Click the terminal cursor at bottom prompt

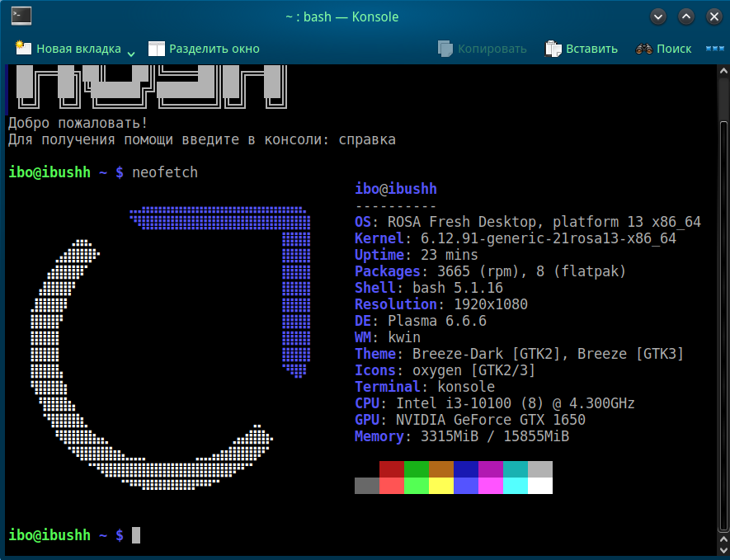pos(136,535)
